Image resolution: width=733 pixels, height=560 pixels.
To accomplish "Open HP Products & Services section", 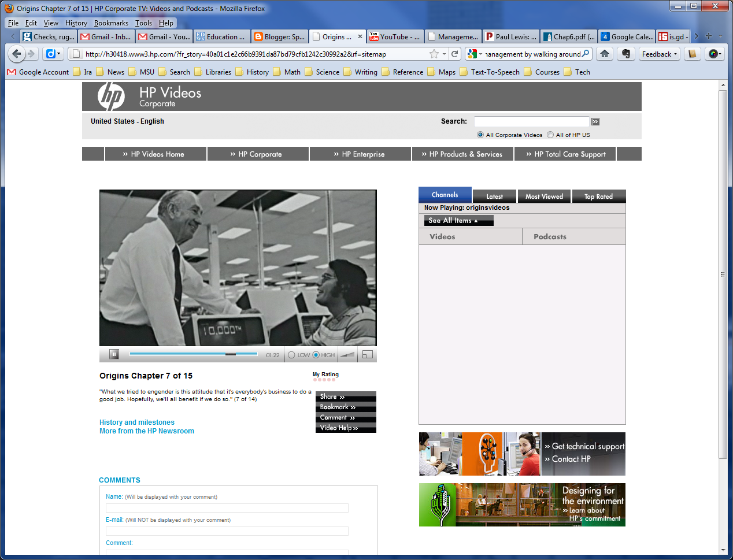I will pos(463,154).
